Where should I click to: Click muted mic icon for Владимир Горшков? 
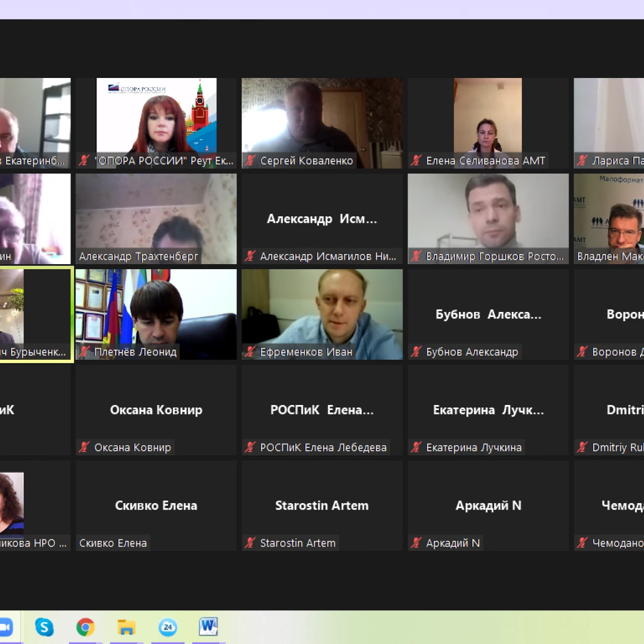click(416, 256)
